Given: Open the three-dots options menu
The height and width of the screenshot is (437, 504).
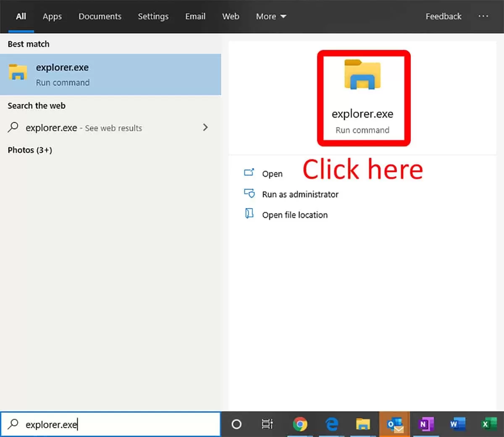Looking at the screenshot, I should [x=483, y=16].
